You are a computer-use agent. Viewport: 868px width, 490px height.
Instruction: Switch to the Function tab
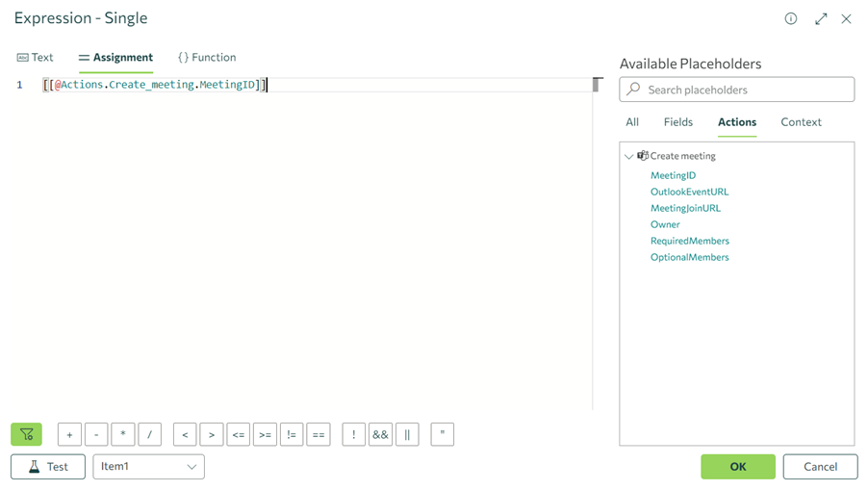[x=207, y=58]
